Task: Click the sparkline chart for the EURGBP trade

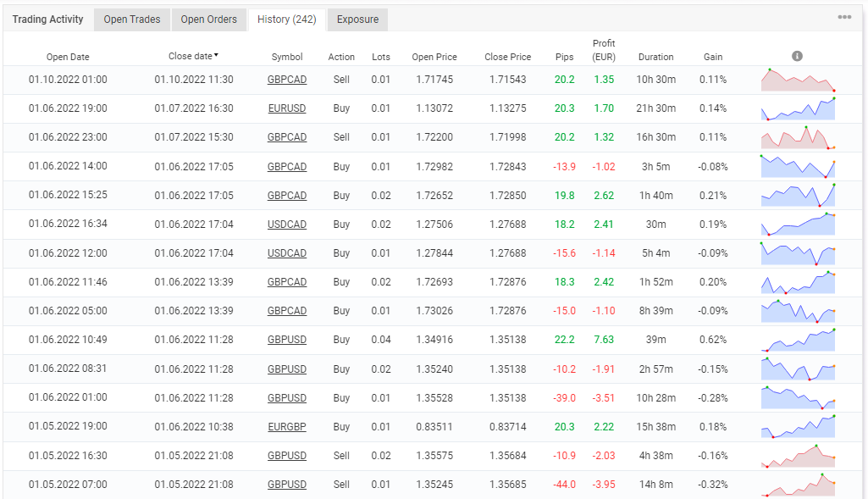Action: coord(798,426)
